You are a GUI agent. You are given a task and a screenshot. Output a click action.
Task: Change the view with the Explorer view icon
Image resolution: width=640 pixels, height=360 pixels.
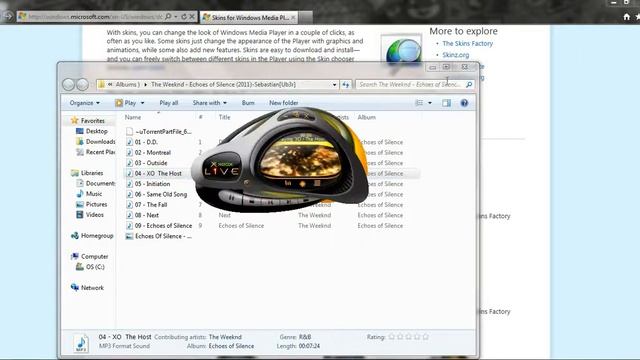[419, 103]
